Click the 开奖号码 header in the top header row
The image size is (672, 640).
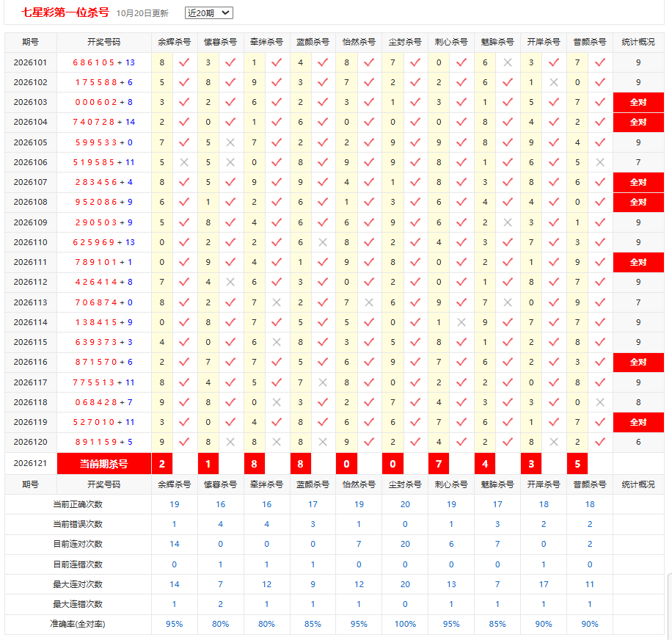click(103, 42)
